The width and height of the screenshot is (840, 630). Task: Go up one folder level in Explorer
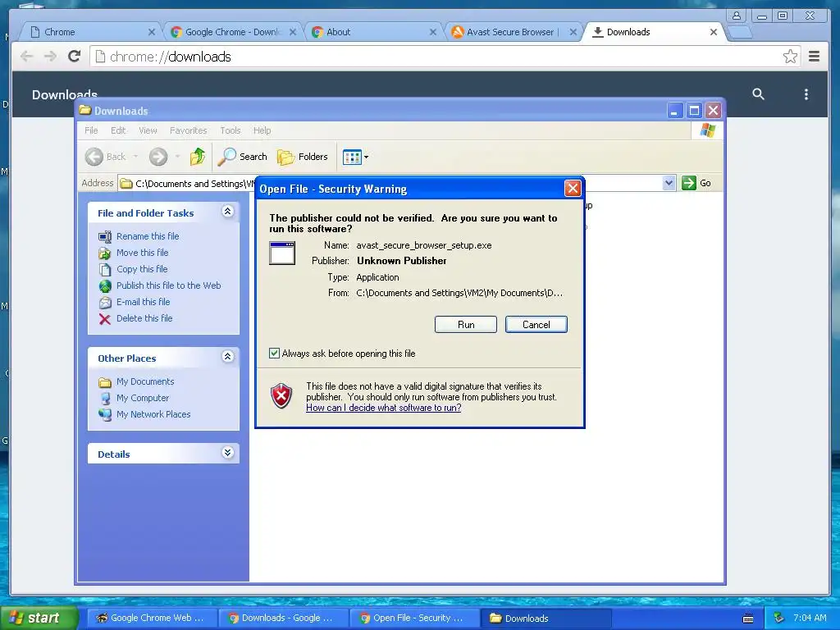coord(197,157)
